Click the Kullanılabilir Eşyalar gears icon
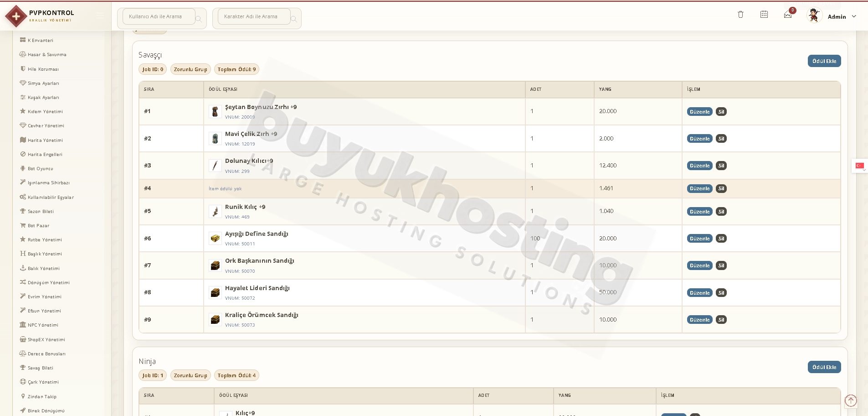 (x=23, y=197)
